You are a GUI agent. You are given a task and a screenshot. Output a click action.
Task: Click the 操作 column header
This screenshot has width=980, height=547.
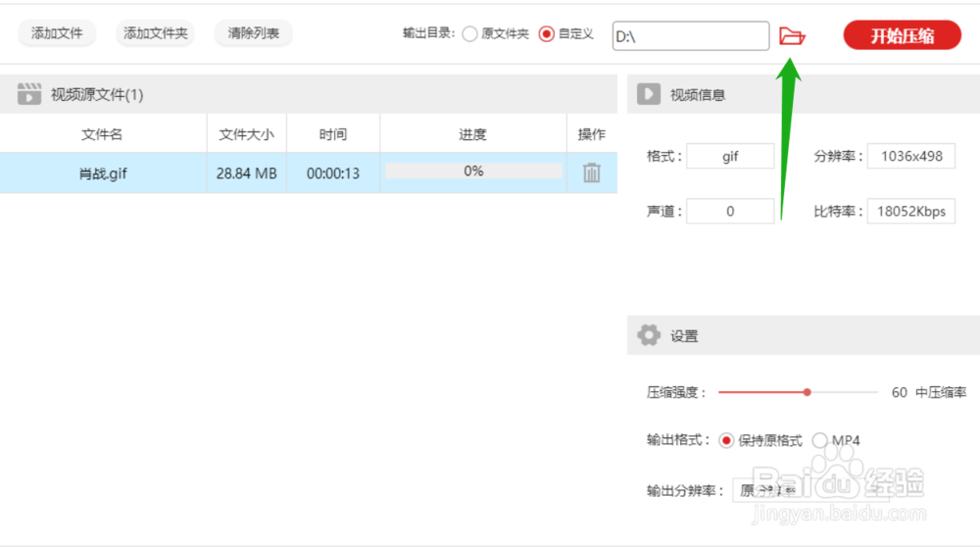[592, 133]
